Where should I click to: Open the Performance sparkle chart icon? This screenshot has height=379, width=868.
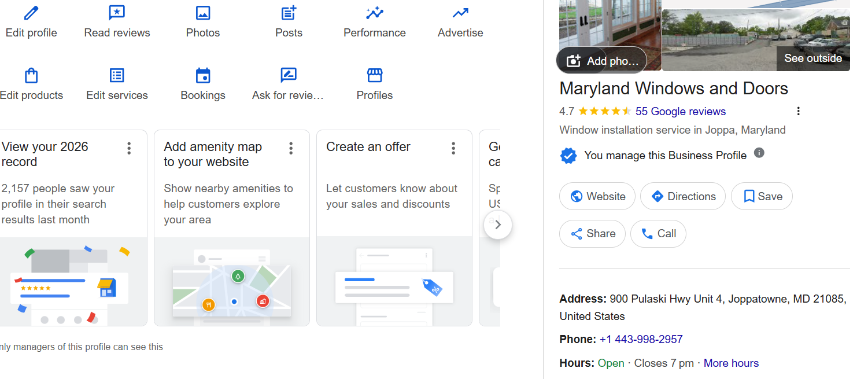[375, 13]
